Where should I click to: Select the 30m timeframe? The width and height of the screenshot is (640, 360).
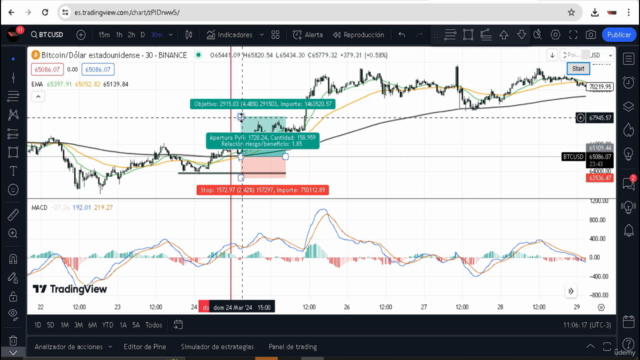point(157,35)
